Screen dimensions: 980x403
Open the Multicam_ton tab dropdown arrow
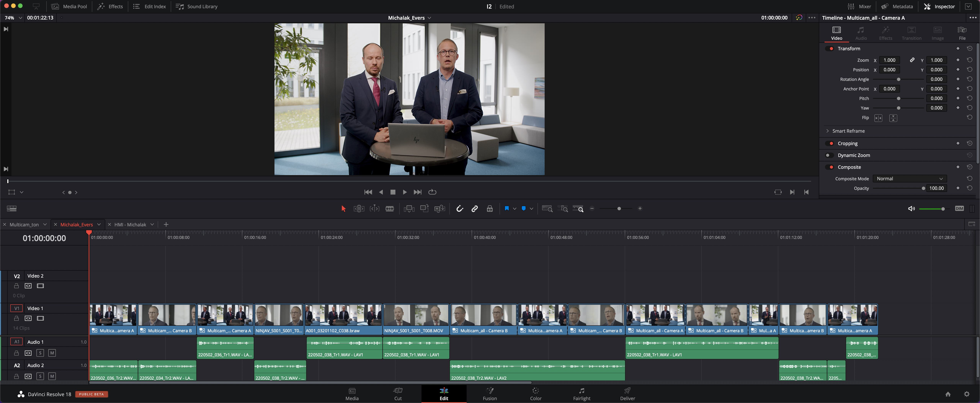[x=45, y=224]
